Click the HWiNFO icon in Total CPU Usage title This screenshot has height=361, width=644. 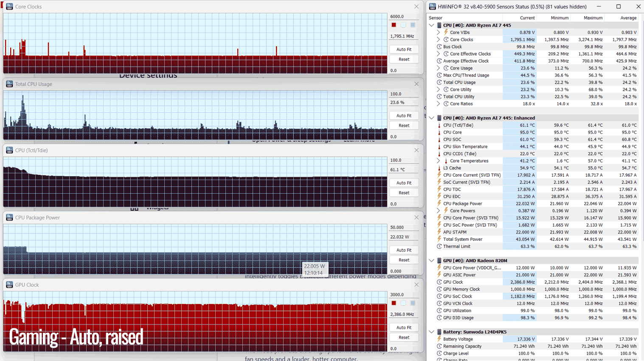(x=9, y=84)
